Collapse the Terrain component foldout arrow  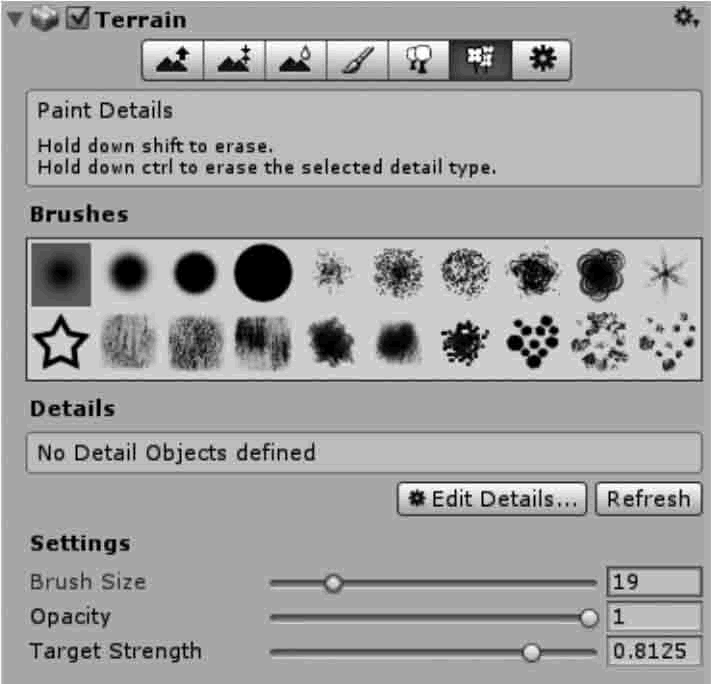point(15,20)
